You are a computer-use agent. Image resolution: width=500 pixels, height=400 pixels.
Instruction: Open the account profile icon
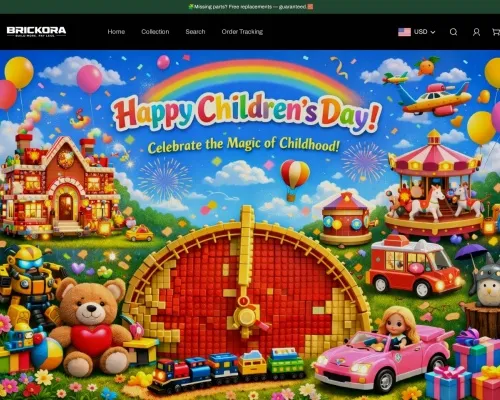point(476,32)
